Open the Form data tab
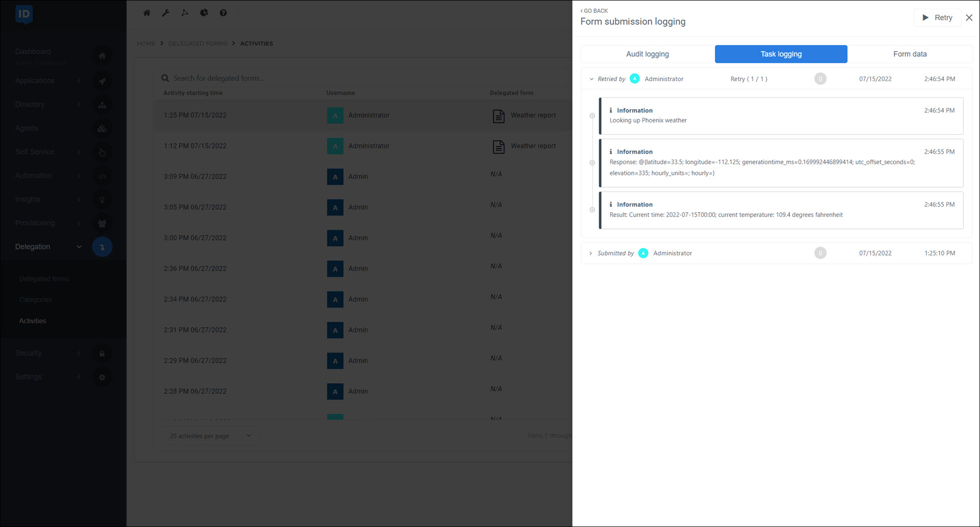The width and height of the screenshot is (980, 527). coord(910,54)
